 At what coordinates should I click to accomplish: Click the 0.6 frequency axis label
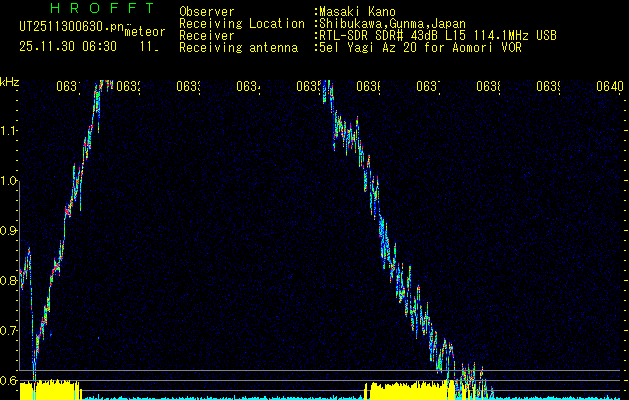click(x=9, y=380)
